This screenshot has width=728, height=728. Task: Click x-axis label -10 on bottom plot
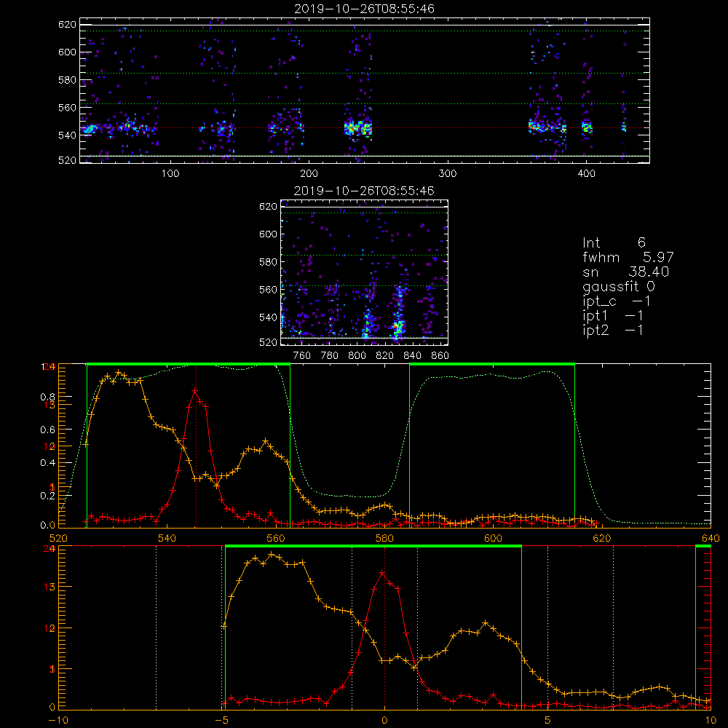pos(58,721)
